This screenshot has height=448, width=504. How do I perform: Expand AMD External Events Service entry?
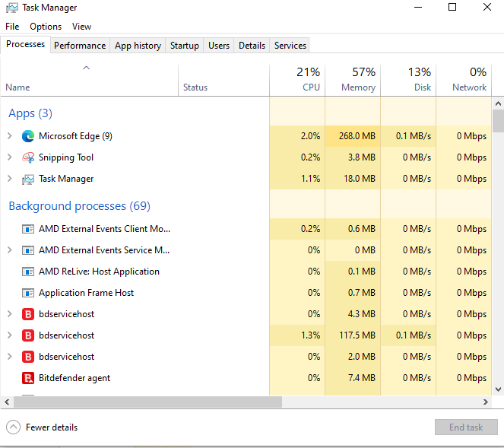click(x=9, y=250)
